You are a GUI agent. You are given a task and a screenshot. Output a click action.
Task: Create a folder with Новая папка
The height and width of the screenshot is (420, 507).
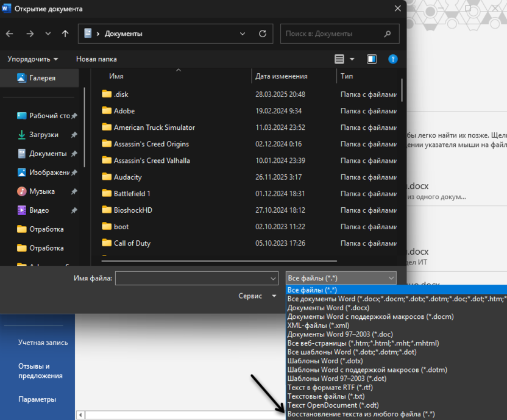96,59
